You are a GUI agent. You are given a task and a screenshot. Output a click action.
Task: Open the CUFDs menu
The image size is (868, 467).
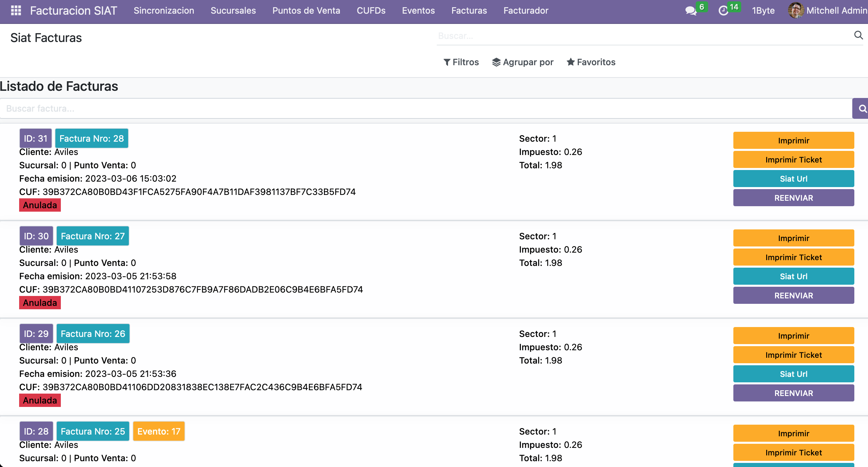[371, 11]
